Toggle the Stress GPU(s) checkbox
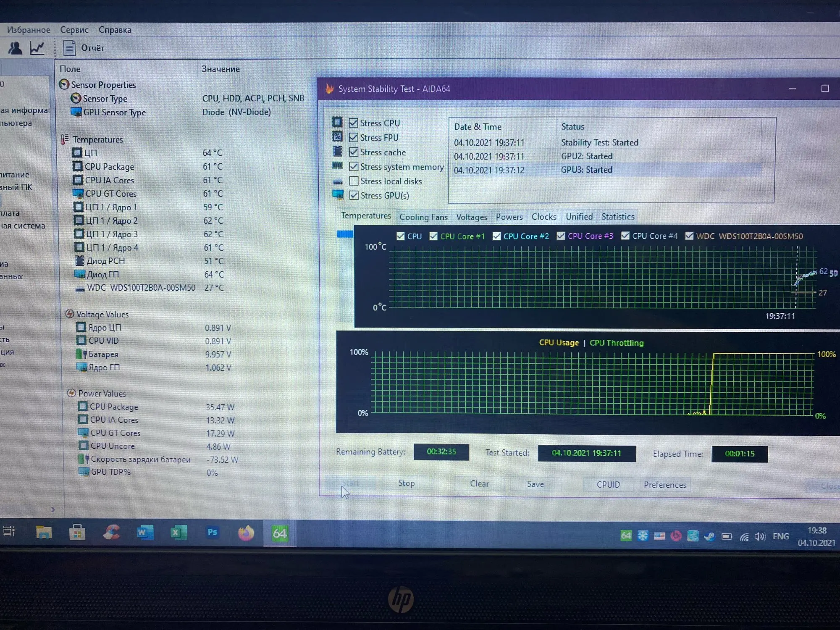The image size is (840, 630). 354,195
